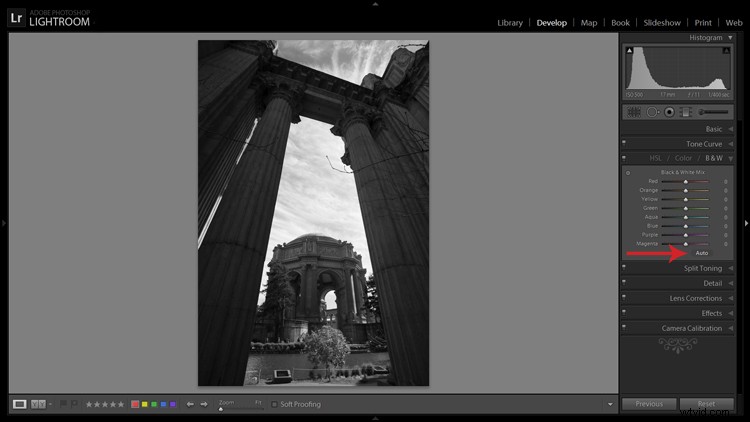The image size is (750, 422).
Task: Set rating with the fifth star
Action: 121,404
